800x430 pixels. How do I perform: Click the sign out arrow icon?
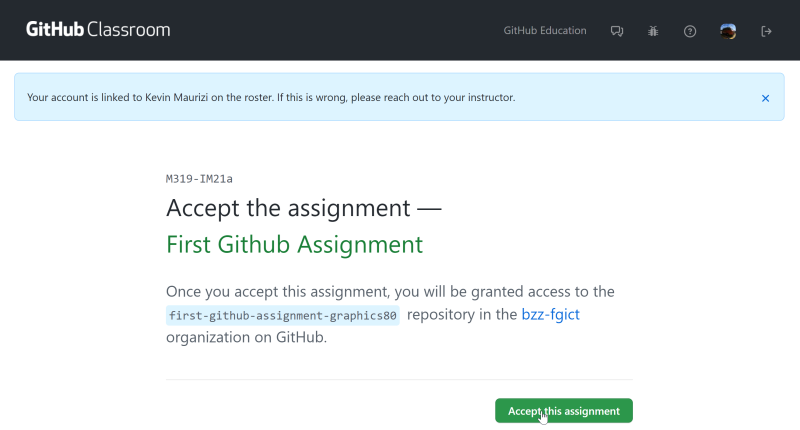click(x=766, y=31)
